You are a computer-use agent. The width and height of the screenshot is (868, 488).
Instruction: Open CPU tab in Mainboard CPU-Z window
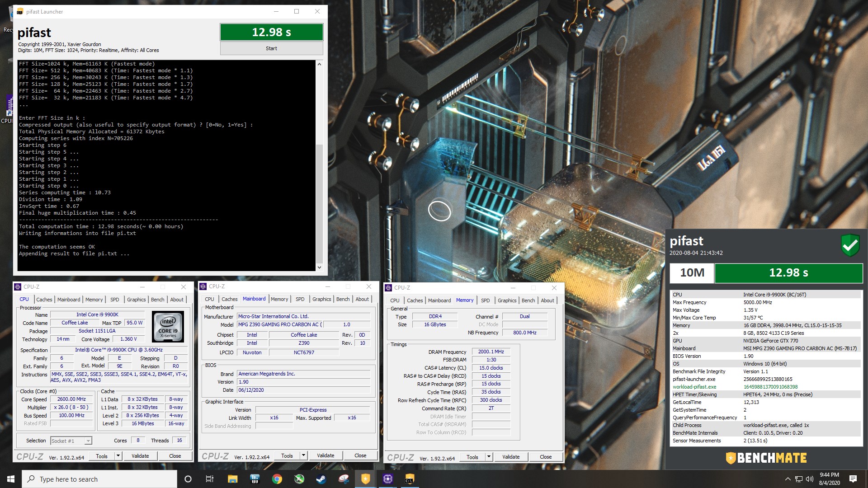(x=210, y=299)
